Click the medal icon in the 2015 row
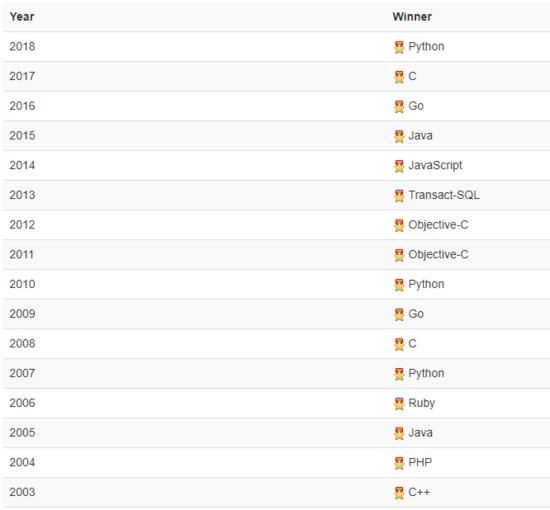Screen dimensions: 550x510 [x=399, y=136]
